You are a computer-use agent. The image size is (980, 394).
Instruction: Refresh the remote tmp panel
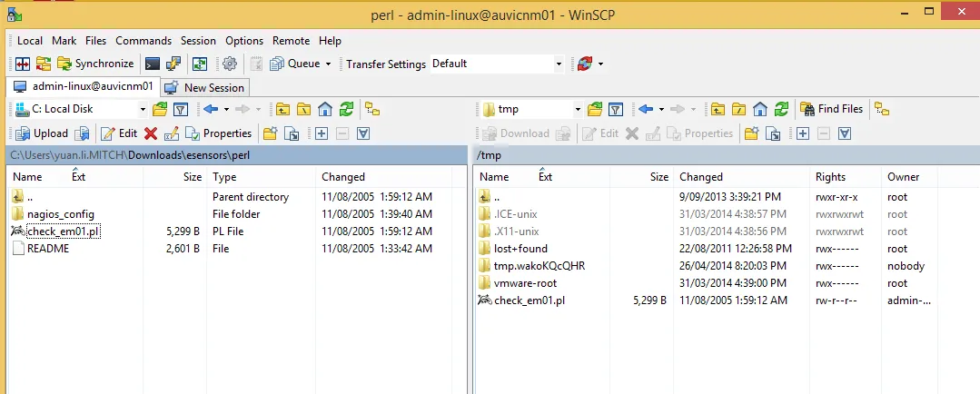[781, 109]
